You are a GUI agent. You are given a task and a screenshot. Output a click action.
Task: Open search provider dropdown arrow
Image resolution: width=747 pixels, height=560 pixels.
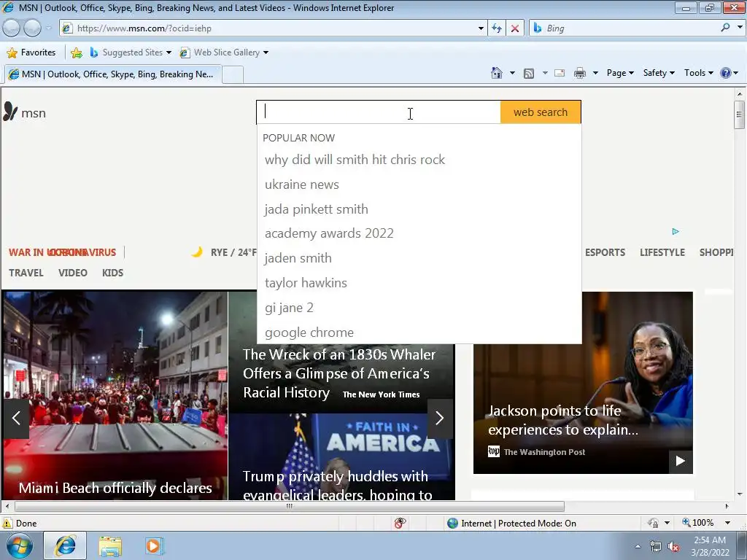pos(740,28)
